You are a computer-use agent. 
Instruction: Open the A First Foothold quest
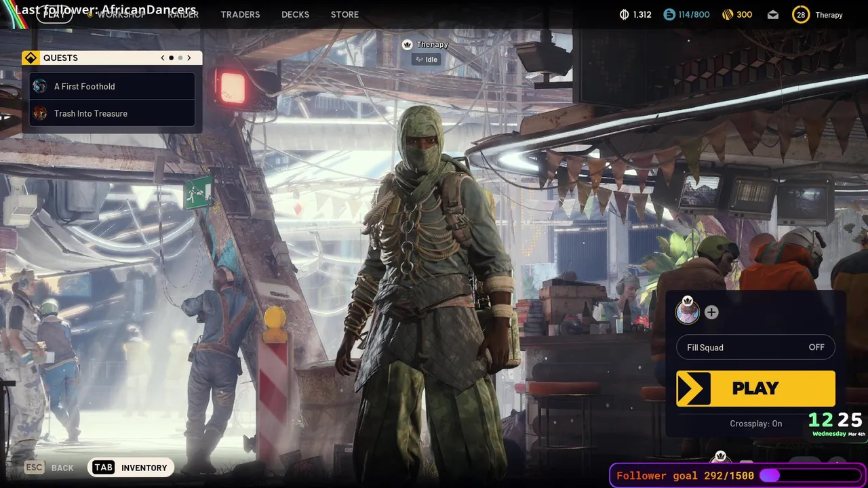coord(113,86)
